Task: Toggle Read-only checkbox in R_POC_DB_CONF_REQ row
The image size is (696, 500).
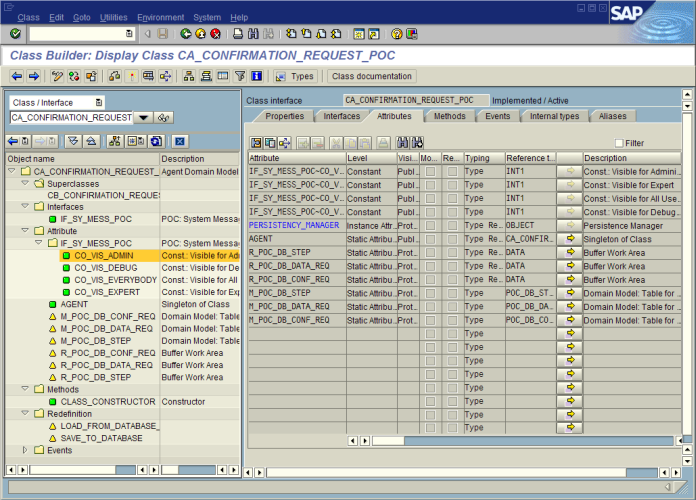Action: tap(452, 280)
